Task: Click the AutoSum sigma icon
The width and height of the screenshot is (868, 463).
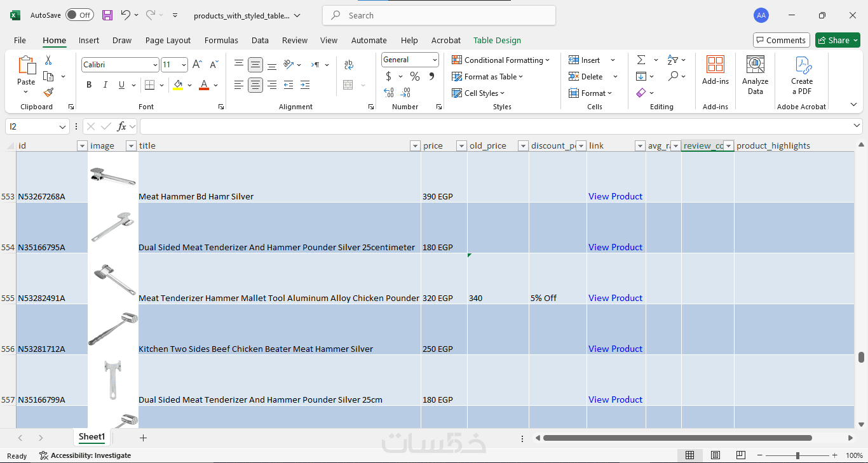Action: pyautogui.click(x=641, y=60)
